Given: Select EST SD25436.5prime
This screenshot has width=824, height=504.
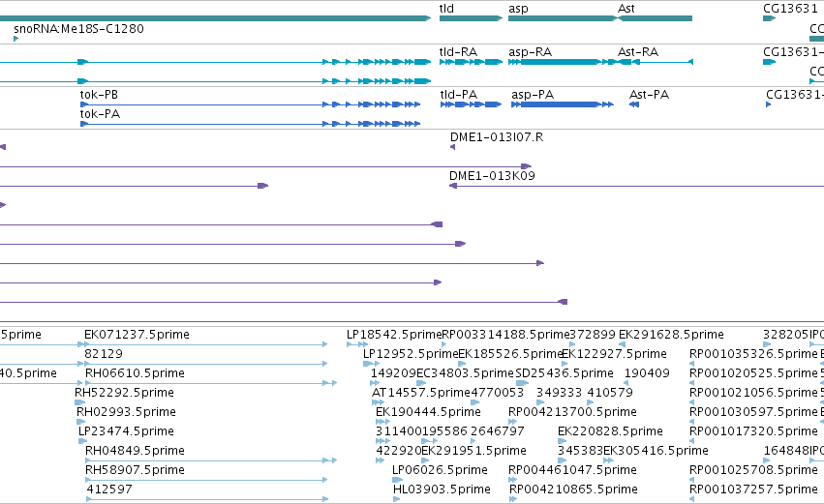Looking at the screenshot, I should point(565,373).
